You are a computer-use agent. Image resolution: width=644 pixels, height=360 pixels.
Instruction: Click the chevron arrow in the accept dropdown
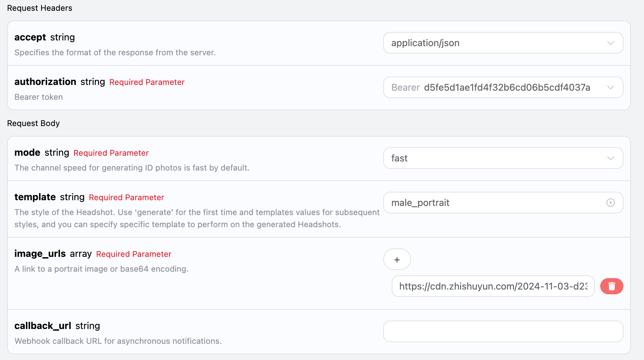pyautogui.click(x=610, y=43)
